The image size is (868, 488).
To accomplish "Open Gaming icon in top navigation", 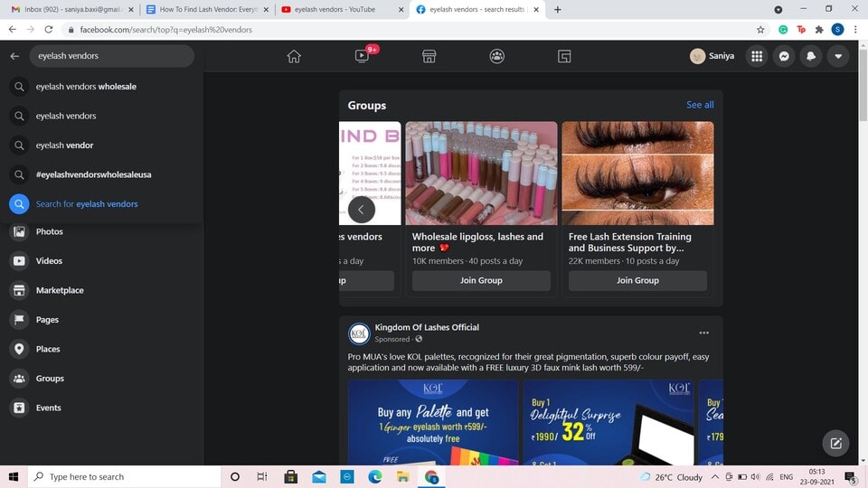I will pos(564,56).
